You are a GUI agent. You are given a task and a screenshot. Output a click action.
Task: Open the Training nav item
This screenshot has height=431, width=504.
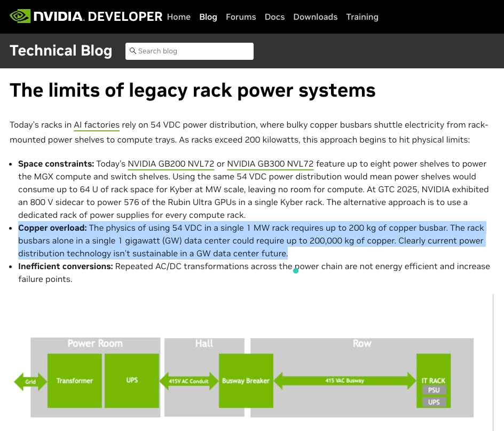point(362,17)
